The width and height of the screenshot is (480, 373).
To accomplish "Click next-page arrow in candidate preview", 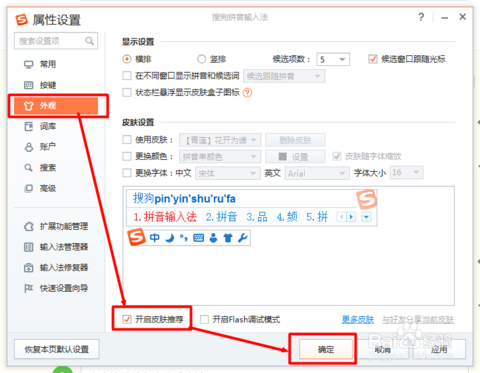I will [x=351, y=217].
